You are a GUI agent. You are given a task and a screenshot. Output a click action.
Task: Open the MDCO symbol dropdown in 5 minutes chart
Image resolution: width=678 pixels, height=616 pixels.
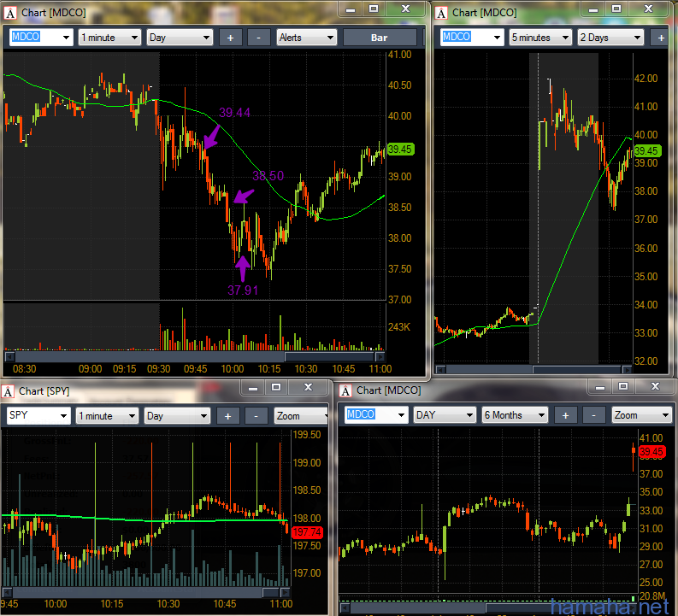497,38
